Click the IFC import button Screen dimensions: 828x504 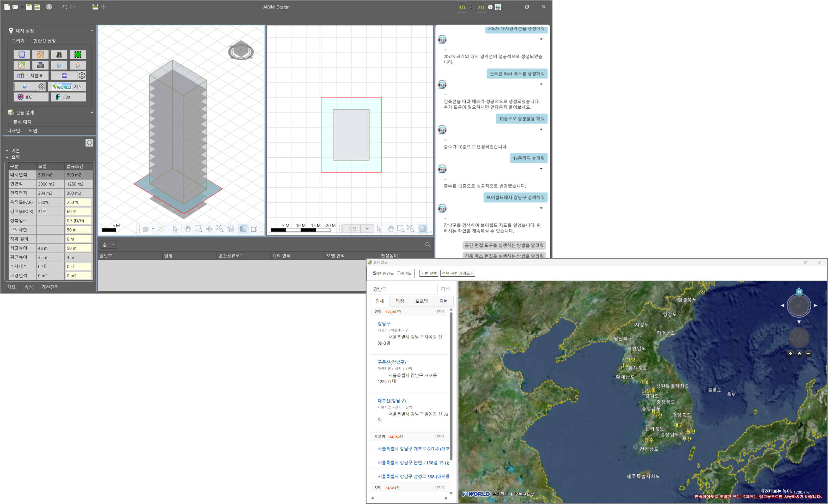31,97
